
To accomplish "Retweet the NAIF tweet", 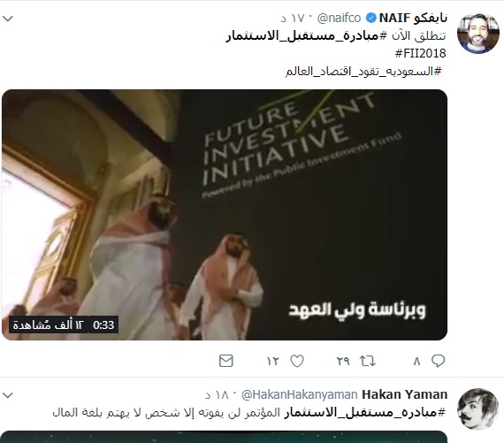I will point(368,361).
